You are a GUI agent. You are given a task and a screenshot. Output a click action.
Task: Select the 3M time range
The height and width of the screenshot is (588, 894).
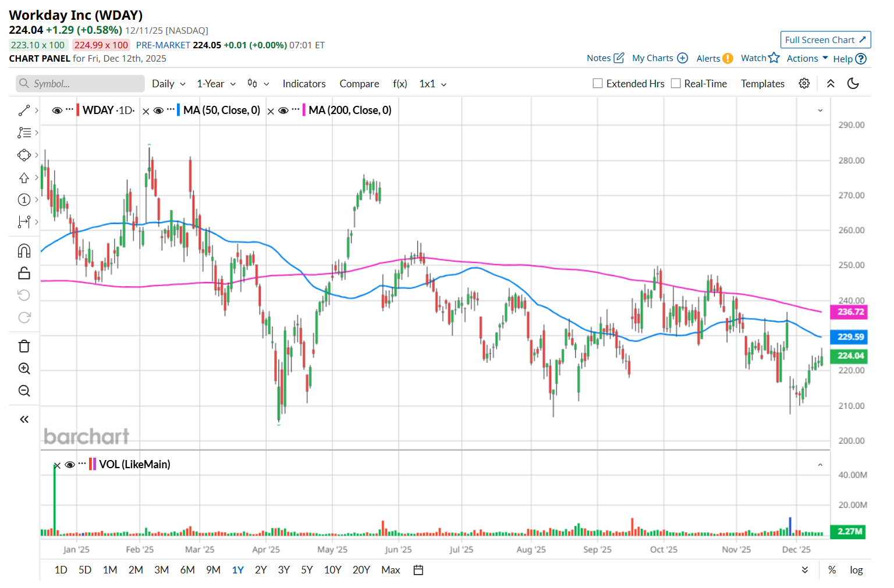(162, 570)
